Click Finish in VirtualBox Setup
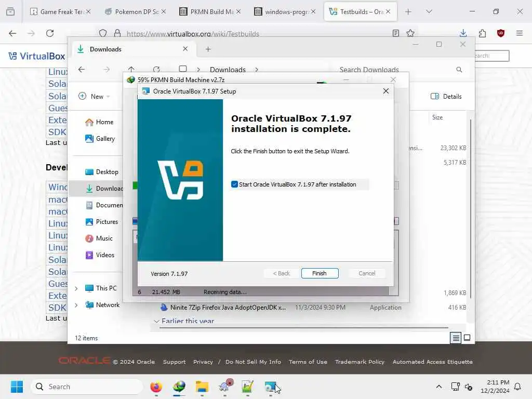The height and width of the screenshot is (399, 532). coord(320,273)
